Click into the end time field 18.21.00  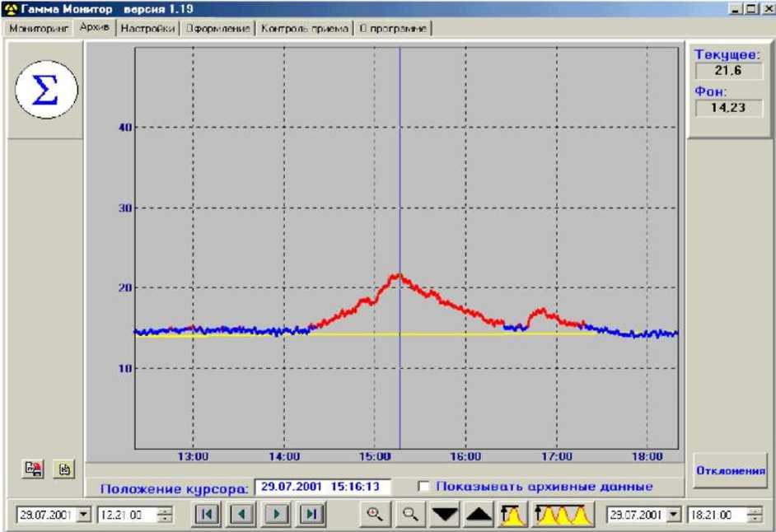click(x=718, y=515)
